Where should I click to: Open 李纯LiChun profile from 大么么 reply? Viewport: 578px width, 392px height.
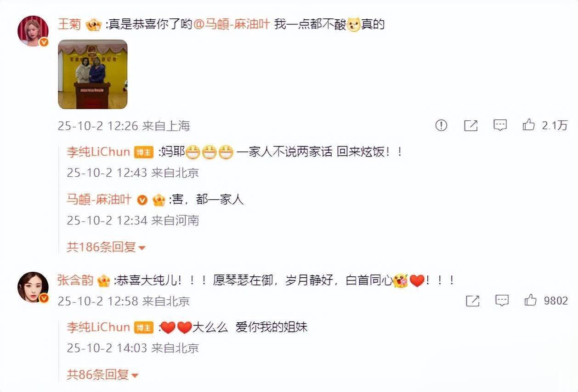coord(98,327)
